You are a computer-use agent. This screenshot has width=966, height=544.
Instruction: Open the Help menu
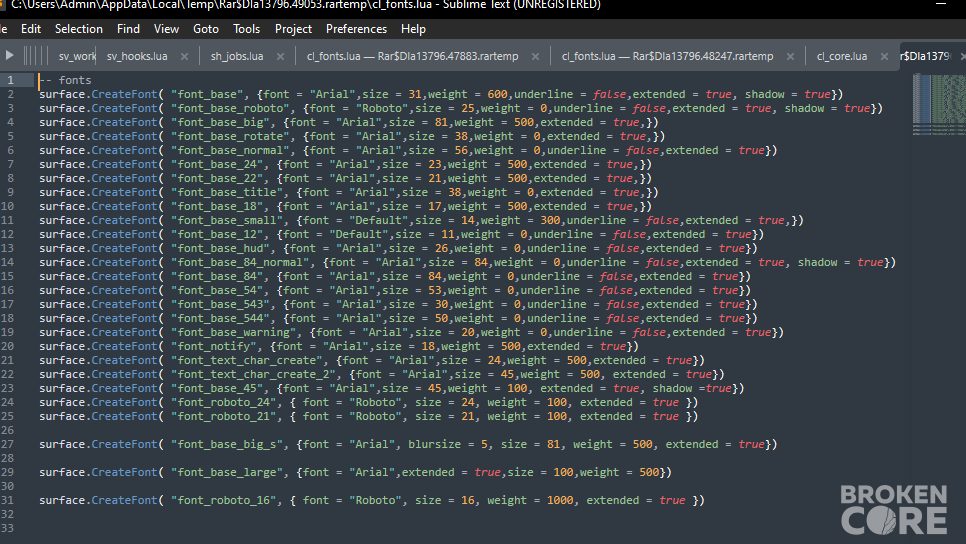tap(413, 29)
